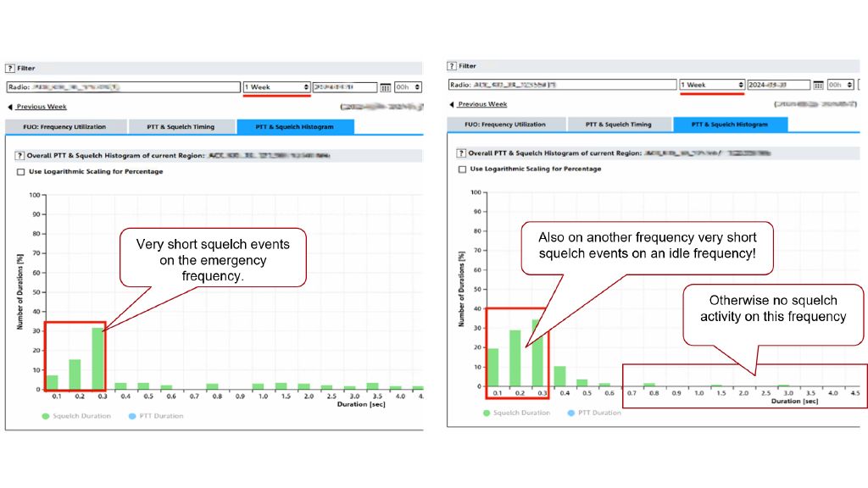Click the Filter help icon in left panel
The height and width of the screenshot is (488, 868).
[10, 68]
